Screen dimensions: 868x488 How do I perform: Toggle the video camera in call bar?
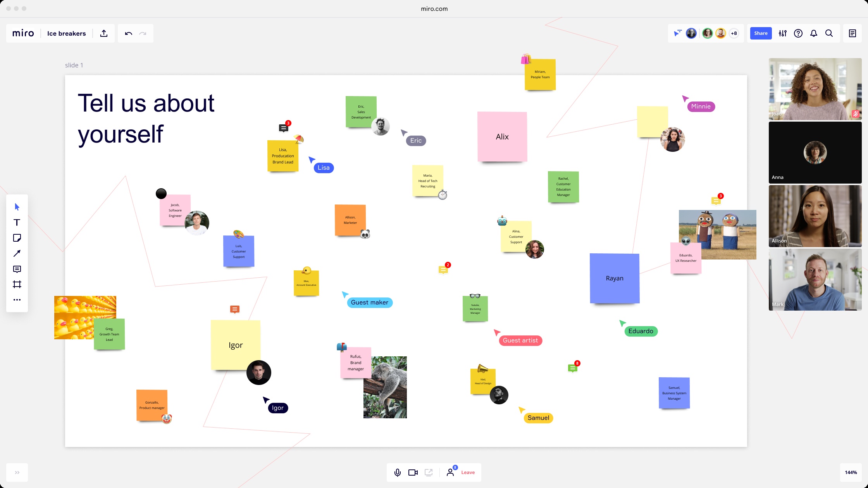[x=413, y=473]
